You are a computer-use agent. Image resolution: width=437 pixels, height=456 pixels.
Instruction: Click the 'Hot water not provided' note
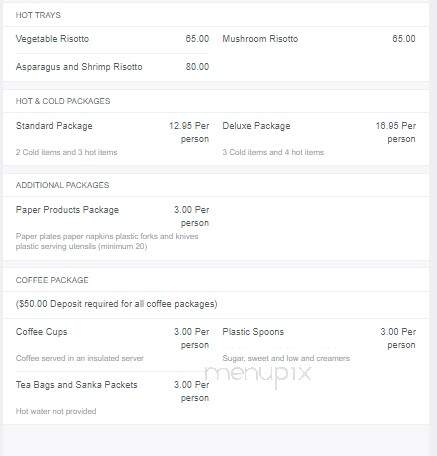(56, 411)
